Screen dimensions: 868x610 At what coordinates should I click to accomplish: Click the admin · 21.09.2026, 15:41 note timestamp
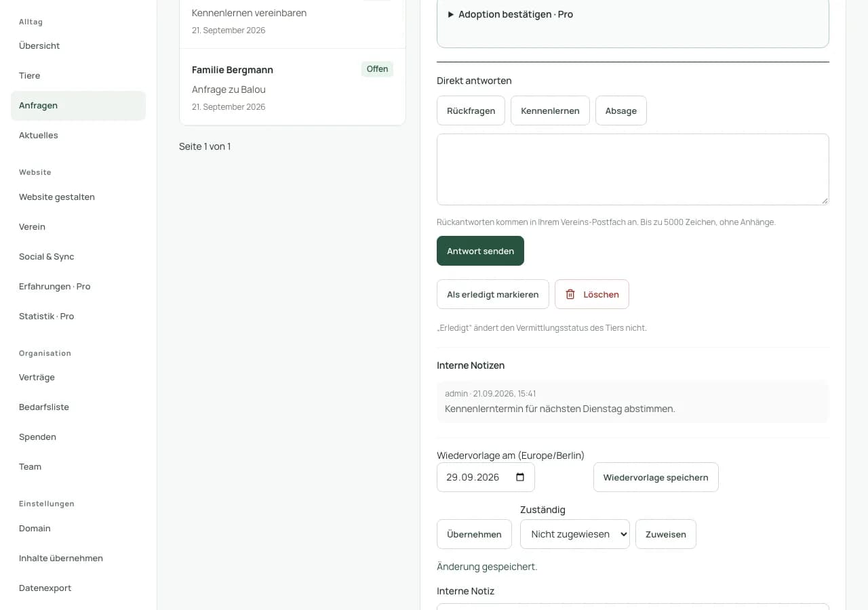[490, 394]
